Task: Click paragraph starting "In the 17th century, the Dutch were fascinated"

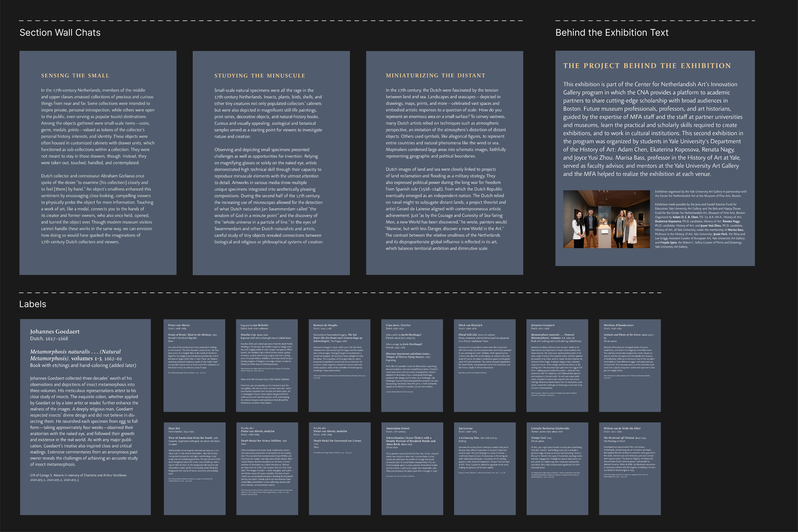Action: (446, 123)
